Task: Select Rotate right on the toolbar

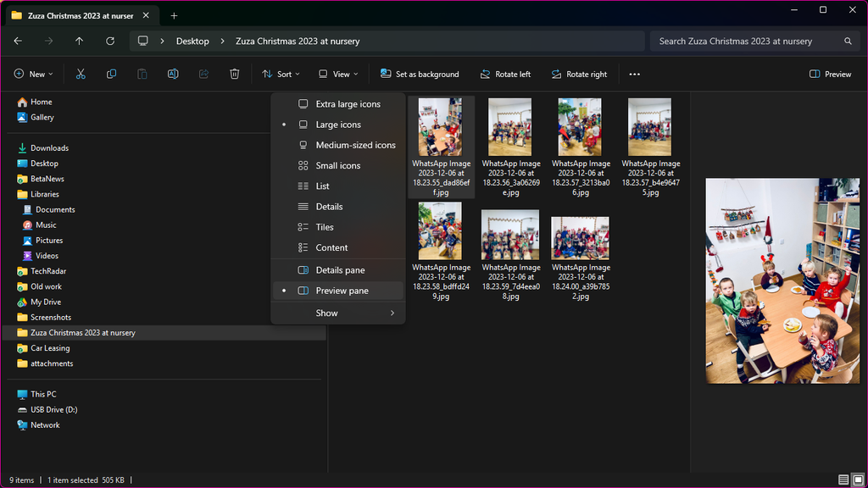Action: [x=579, y=74]
